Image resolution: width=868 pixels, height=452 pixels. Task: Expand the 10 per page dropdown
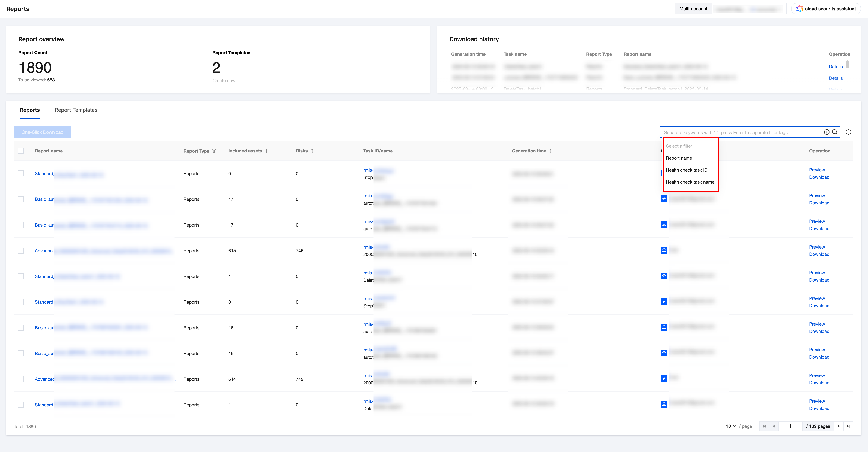(x=731, y=426)
